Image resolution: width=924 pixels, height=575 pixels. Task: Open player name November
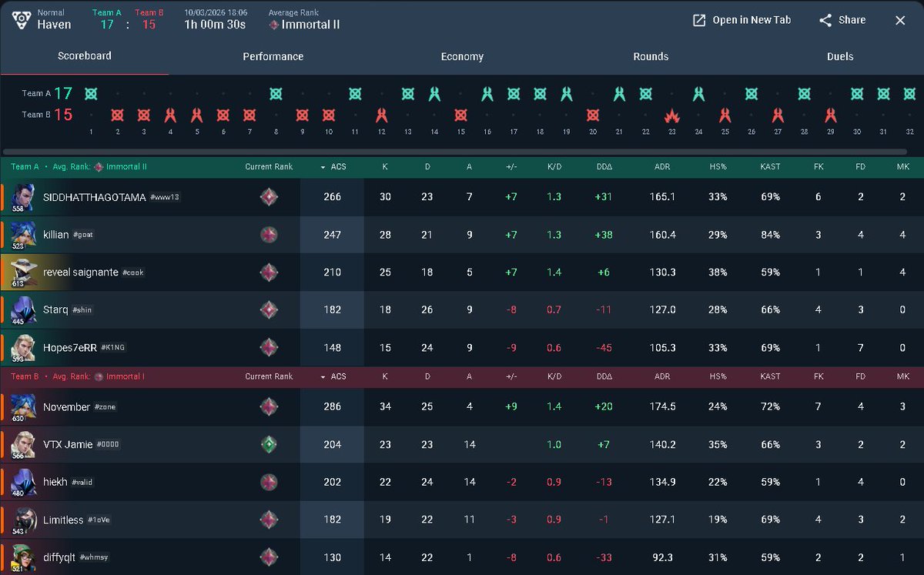coord(67,407)
